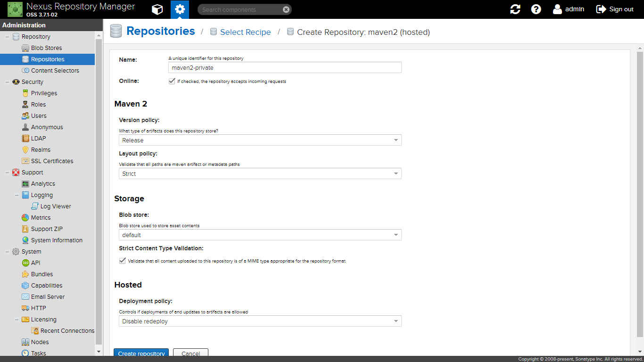644x362 pixels.
Task: Open Analytics icon item
Action: [x=25, y=184]
